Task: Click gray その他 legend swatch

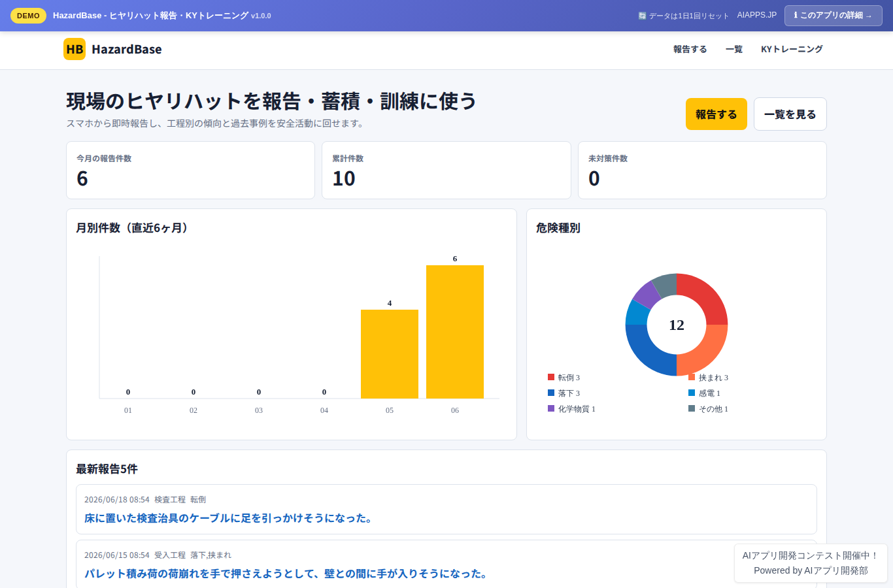Action: click(692, 408)
